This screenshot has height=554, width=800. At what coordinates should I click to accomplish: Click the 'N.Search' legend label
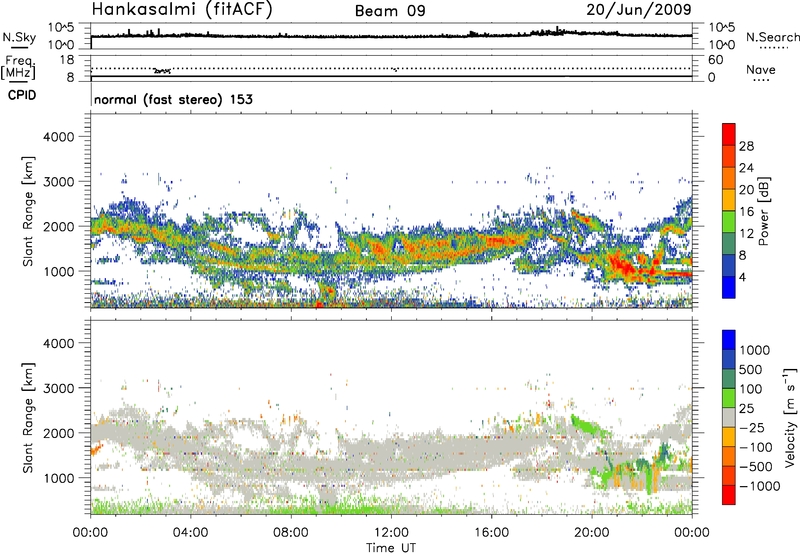(772, 37)
